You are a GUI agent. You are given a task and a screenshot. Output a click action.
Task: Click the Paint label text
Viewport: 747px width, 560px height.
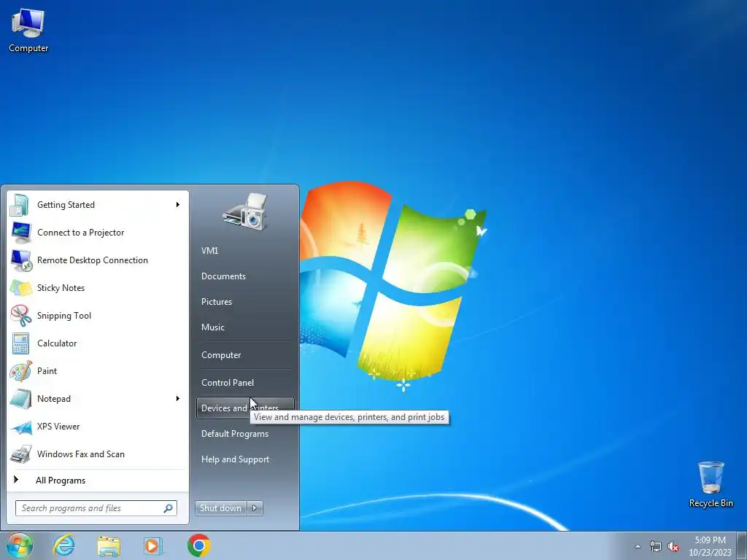47,371
